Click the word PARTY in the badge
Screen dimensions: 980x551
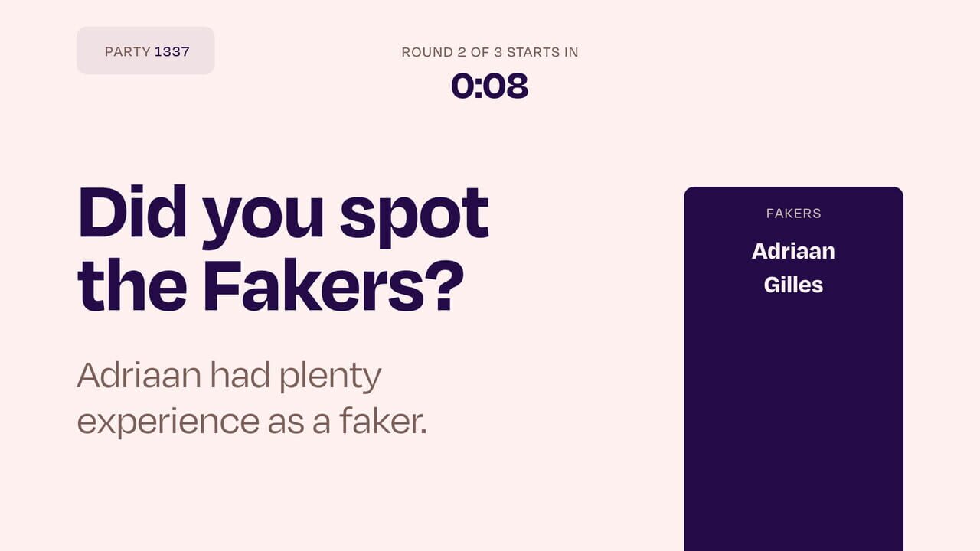click(x=128, y=52)
